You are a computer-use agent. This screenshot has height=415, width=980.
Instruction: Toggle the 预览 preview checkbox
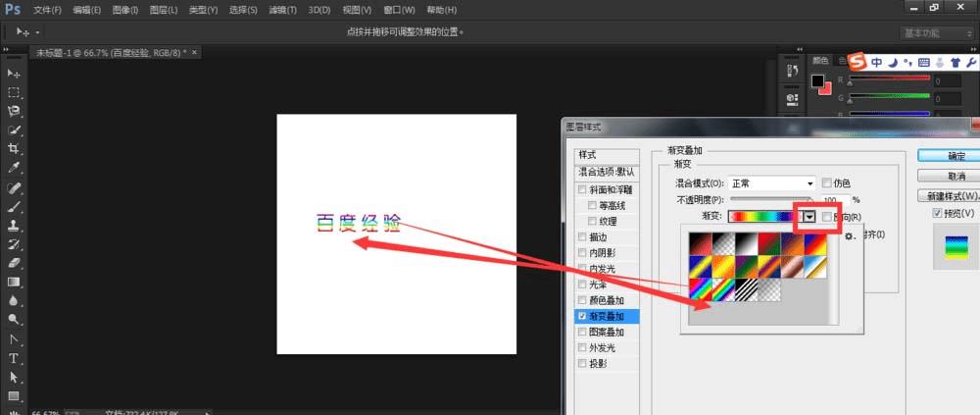click(x=937, y=214)
